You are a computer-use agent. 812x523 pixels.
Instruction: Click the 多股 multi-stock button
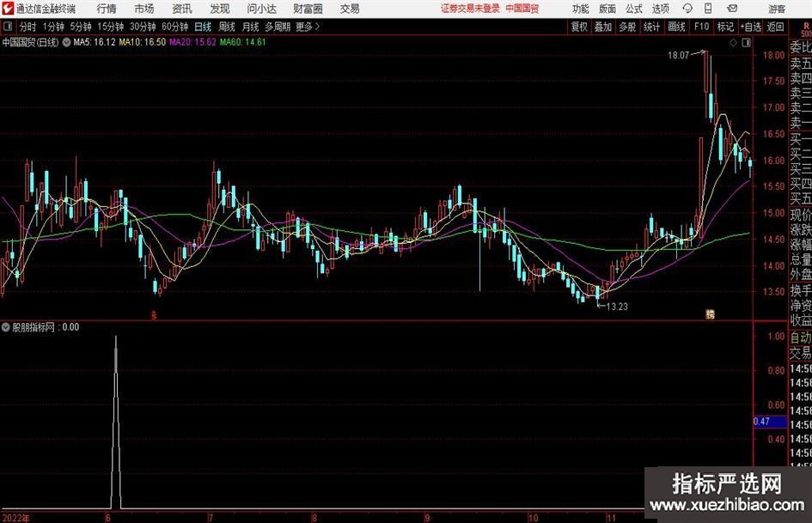[627, 27]
